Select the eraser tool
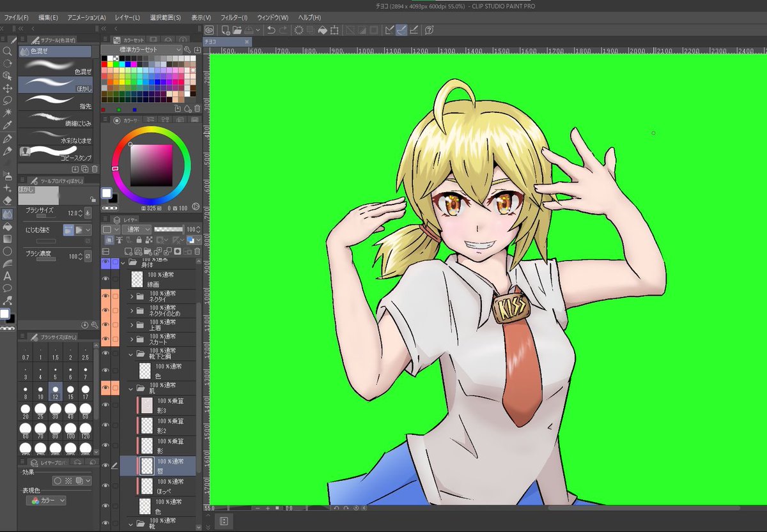Screen dimensions: 767x532 click(x=7, y=201)
